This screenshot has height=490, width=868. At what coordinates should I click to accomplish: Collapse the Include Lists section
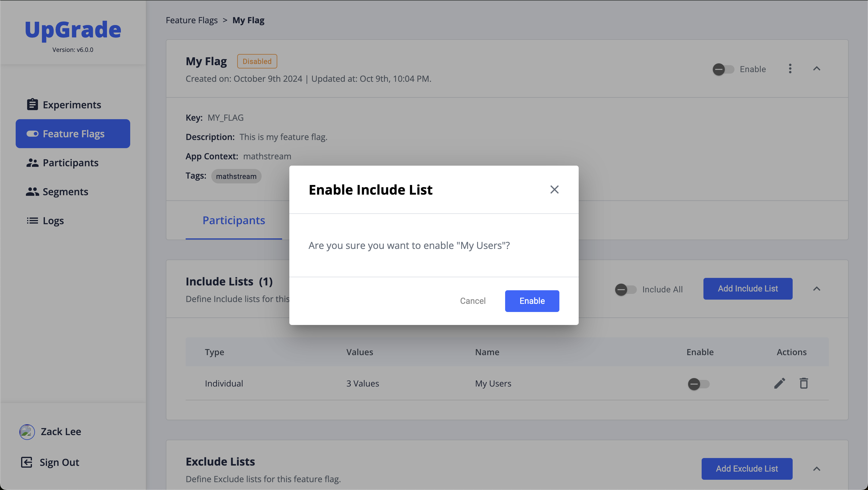tap(816, 289)
